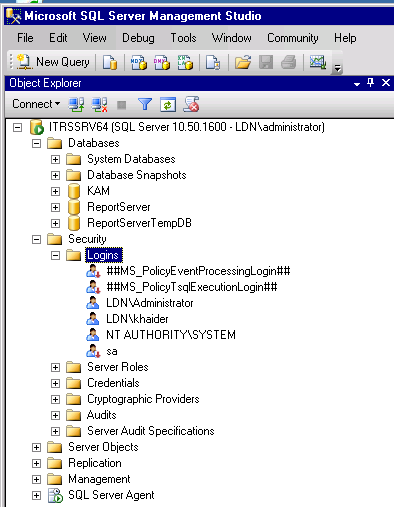Expand the Server Roles folder
The image size is (394, 507).
click(55, 367)
